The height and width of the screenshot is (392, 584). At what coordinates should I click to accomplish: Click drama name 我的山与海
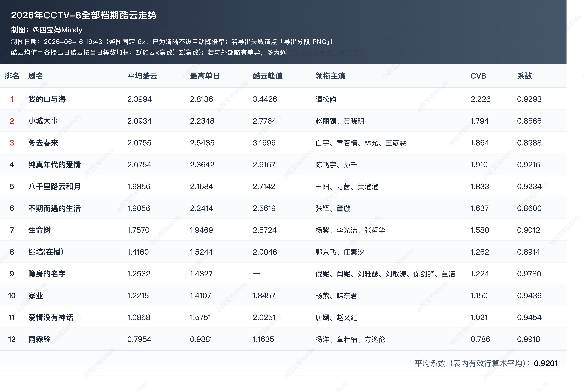(x=47, y=99)
